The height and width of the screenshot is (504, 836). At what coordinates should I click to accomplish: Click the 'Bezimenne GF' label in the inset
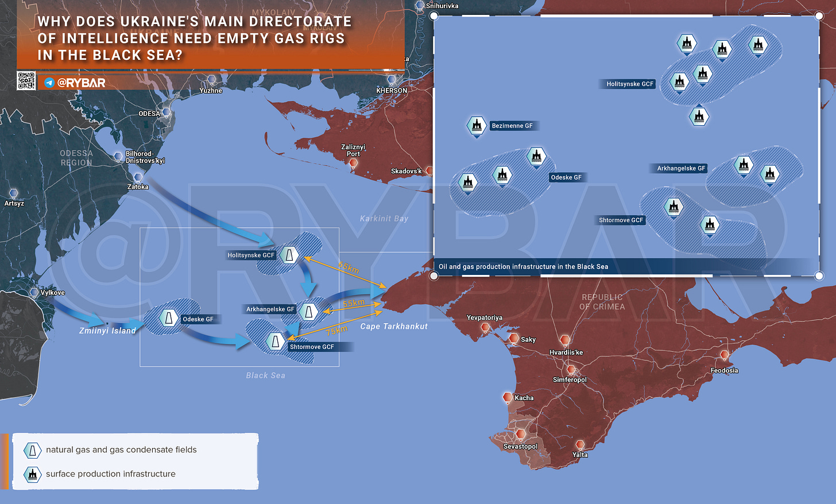coord(512,126)
